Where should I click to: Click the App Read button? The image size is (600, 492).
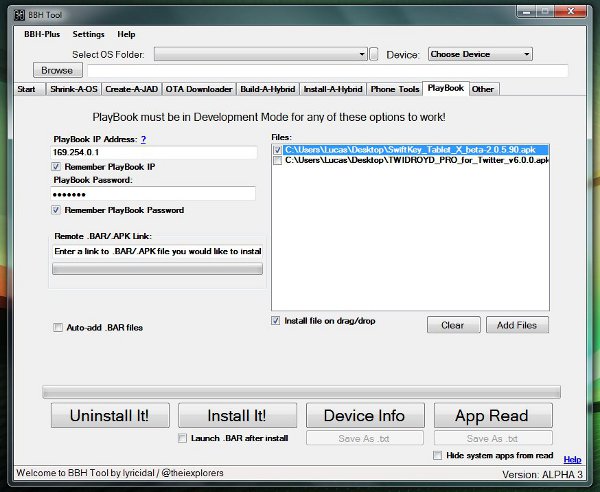pos(493,415)
